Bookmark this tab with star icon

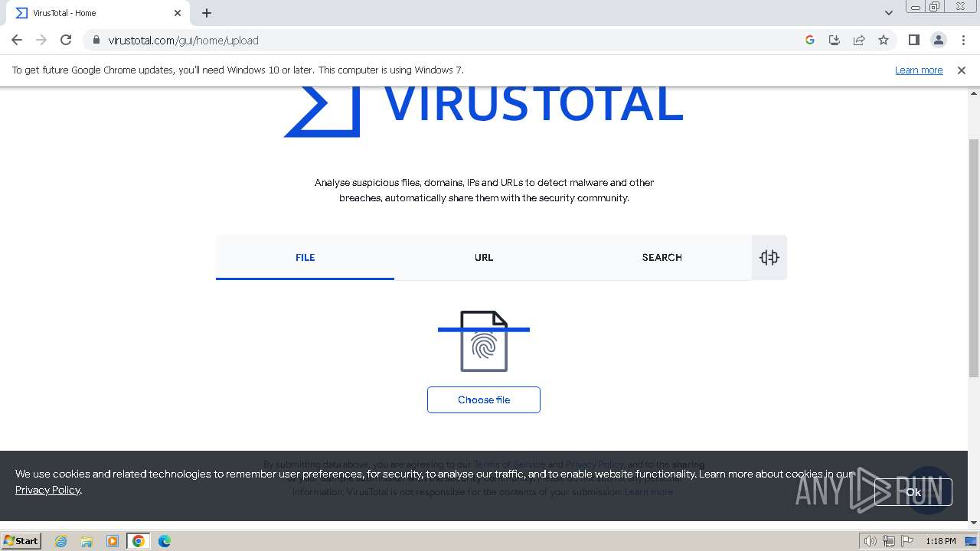(884, 40)
